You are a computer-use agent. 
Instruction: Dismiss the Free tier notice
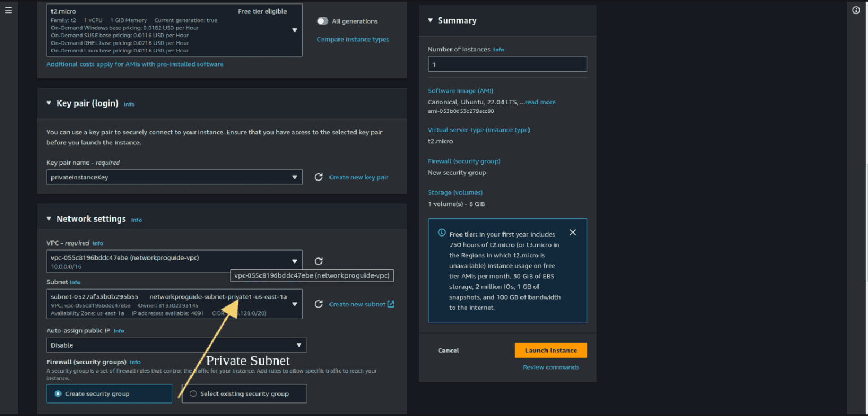[572, 232]
